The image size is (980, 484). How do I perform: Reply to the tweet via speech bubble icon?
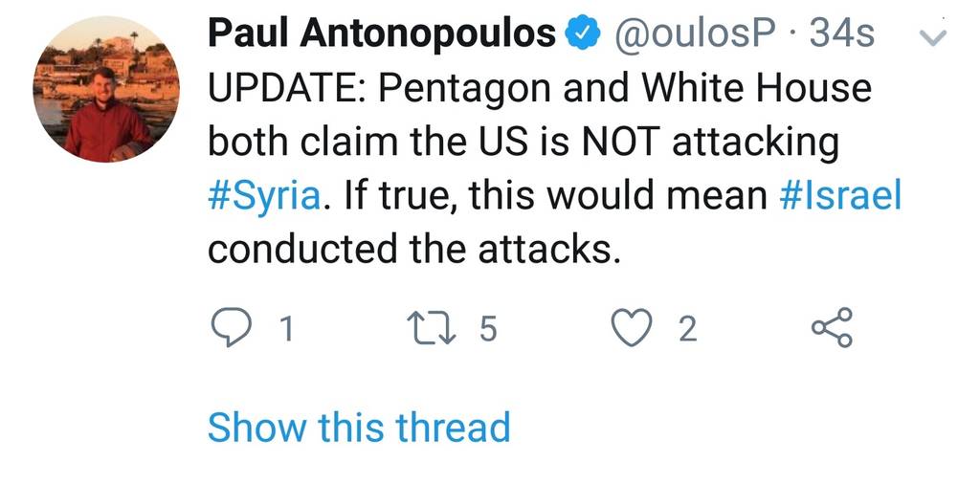229,328
